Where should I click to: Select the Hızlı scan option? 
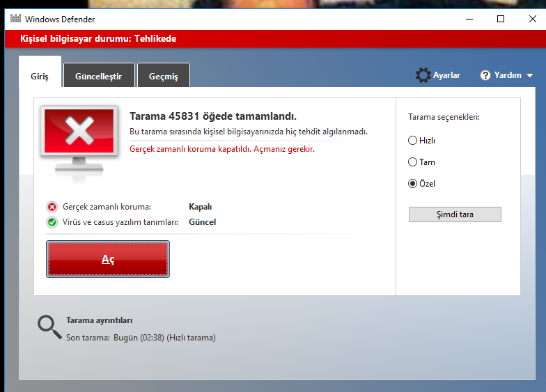coord(421,141)
